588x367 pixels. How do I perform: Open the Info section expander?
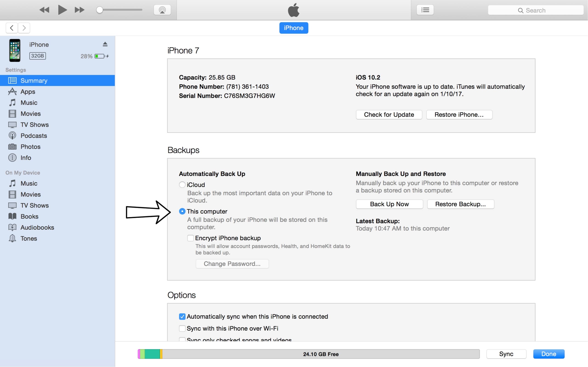(x=25, y=157)
